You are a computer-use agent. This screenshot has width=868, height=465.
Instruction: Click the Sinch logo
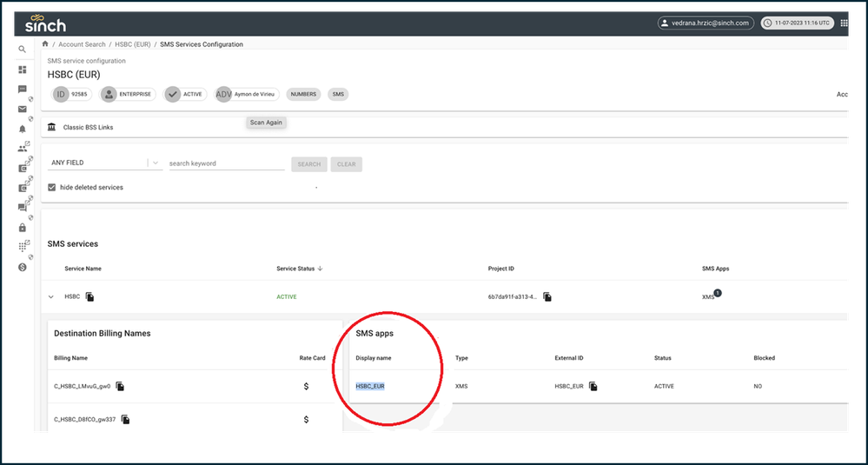tap(45, 23)
